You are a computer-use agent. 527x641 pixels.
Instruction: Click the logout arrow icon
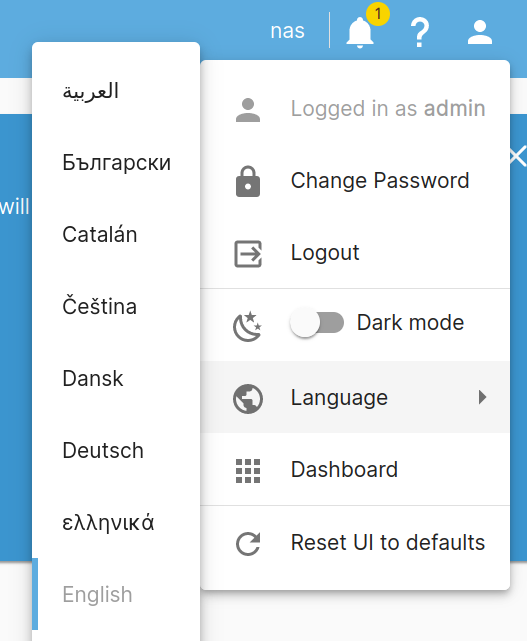click(x=248, y=253)
